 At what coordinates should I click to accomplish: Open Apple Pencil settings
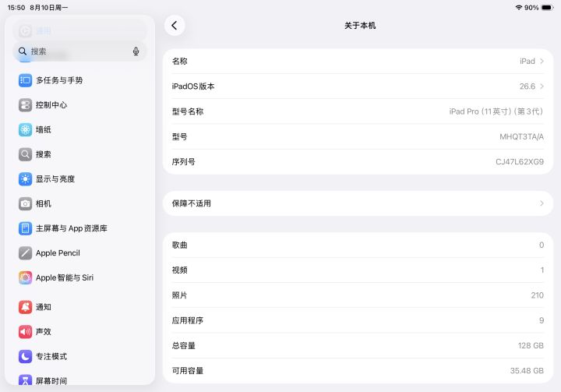(79, 253)
